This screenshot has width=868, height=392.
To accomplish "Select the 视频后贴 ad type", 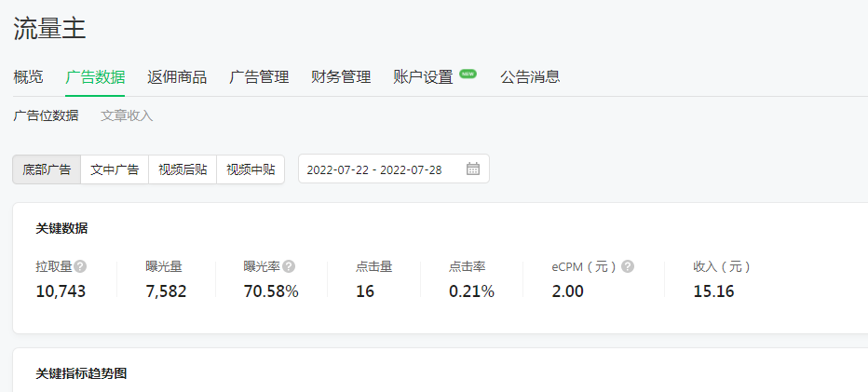I will click(x=183, y=169).
